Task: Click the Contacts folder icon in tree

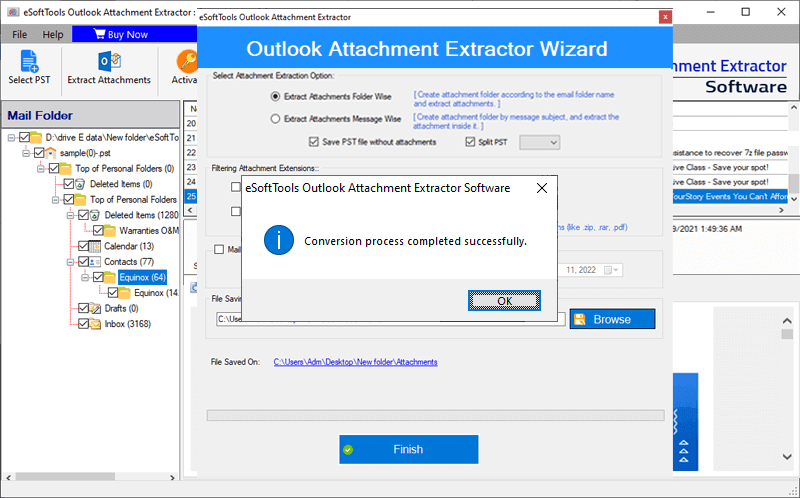Action: click(x=95, y=261)
